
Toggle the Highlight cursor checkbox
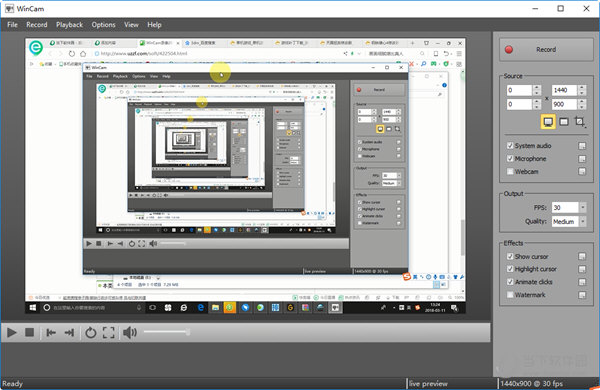coord(510,269)
